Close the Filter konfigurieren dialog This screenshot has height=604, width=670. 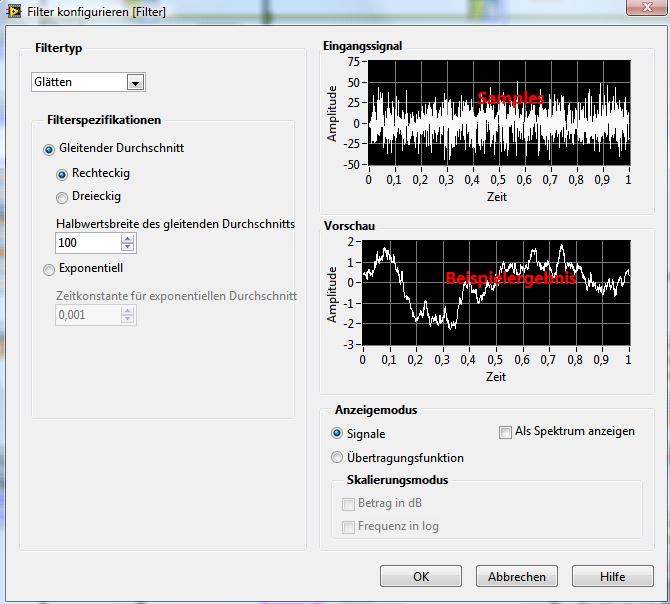[647, 7]
